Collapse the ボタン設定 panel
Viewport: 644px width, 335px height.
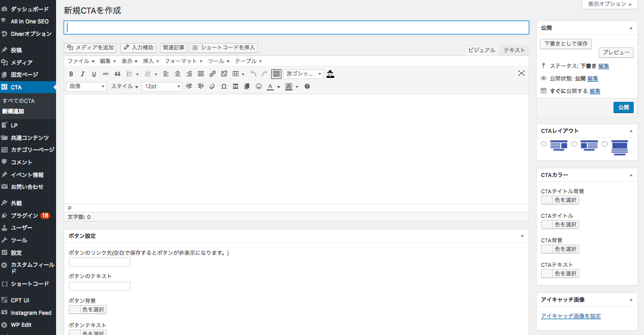(x=522, y=236)
